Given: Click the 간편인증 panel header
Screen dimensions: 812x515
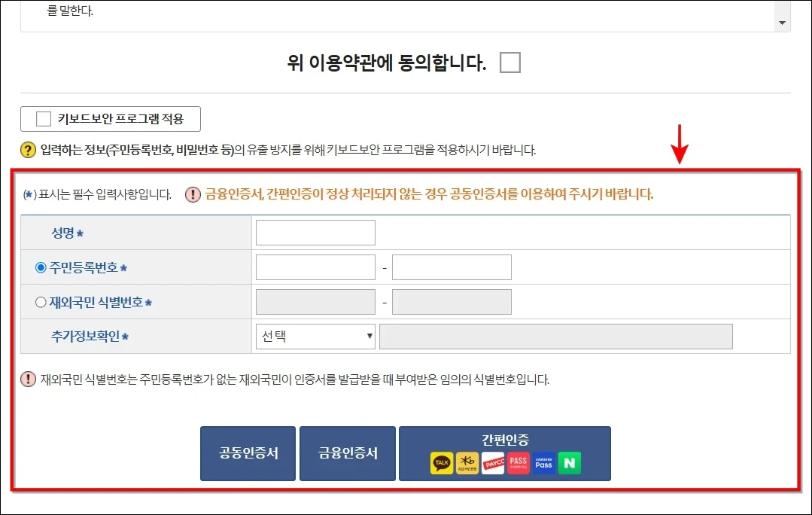Looking at the screenshot, I should click(504, 440).
